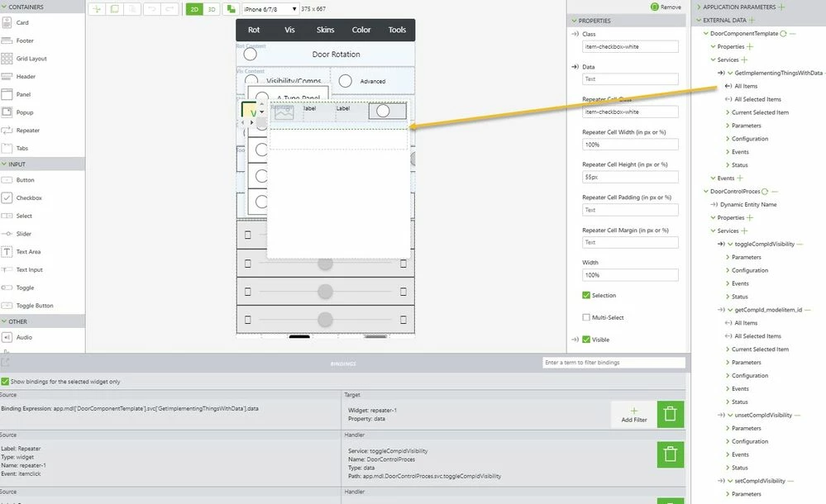
Task: Click the undo arrow in the toolbar
Action: click(x=151, y=9)
